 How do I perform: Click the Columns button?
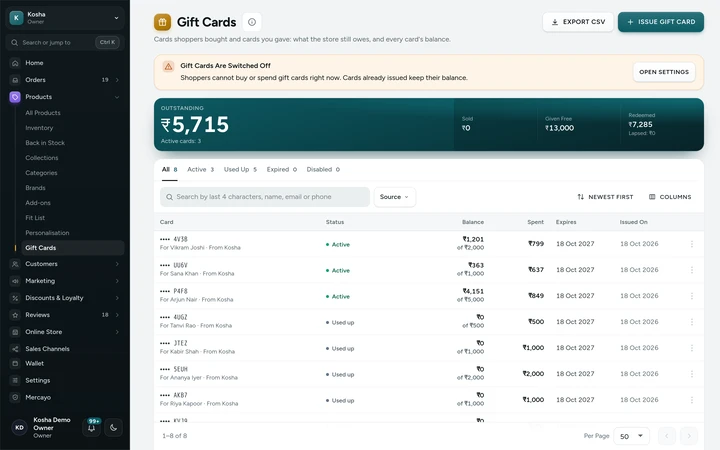[x=669, y=197]
